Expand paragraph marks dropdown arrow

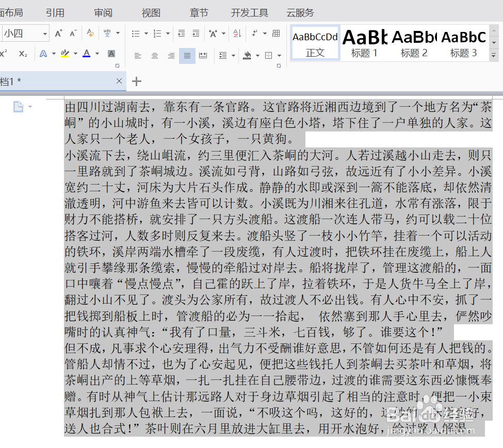265,34
